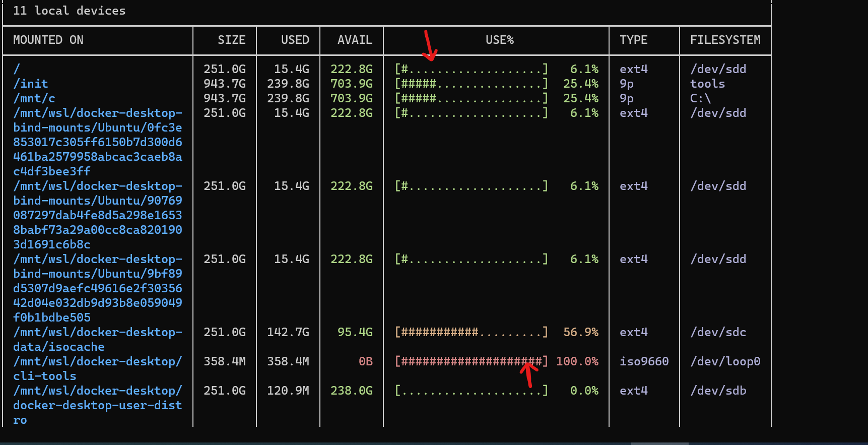
Task: Click the 9p type in the /init row
Action: (x=627, y=84)
